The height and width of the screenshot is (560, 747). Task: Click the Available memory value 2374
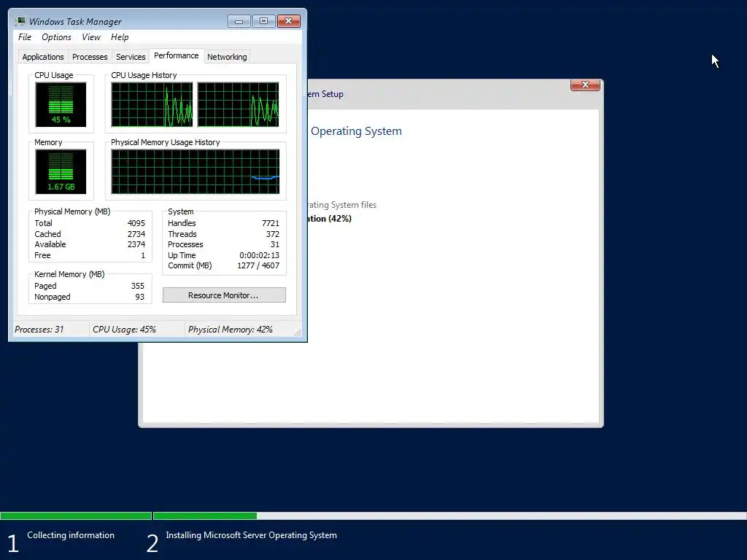point(136,245)
